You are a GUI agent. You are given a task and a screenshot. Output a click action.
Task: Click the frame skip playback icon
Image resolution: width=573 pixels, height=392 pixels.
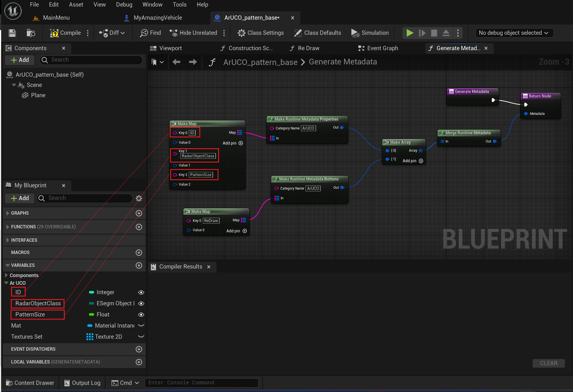coord(422,33)
